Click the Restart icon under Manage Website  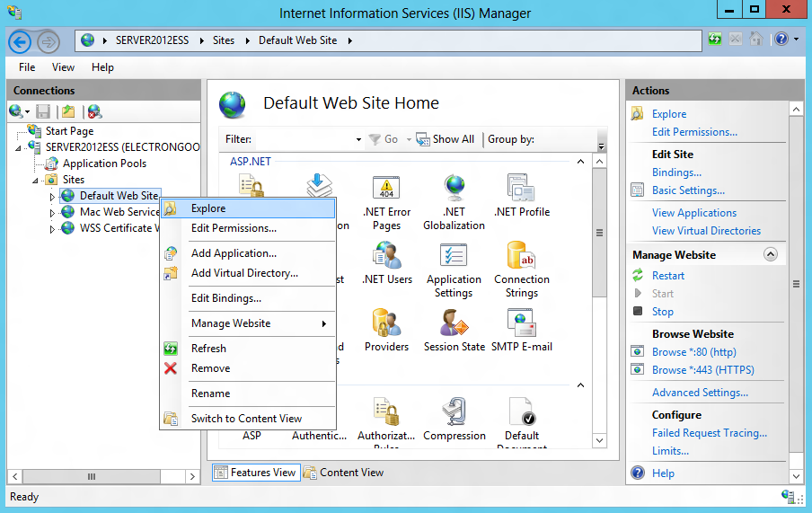click(638, 275)
